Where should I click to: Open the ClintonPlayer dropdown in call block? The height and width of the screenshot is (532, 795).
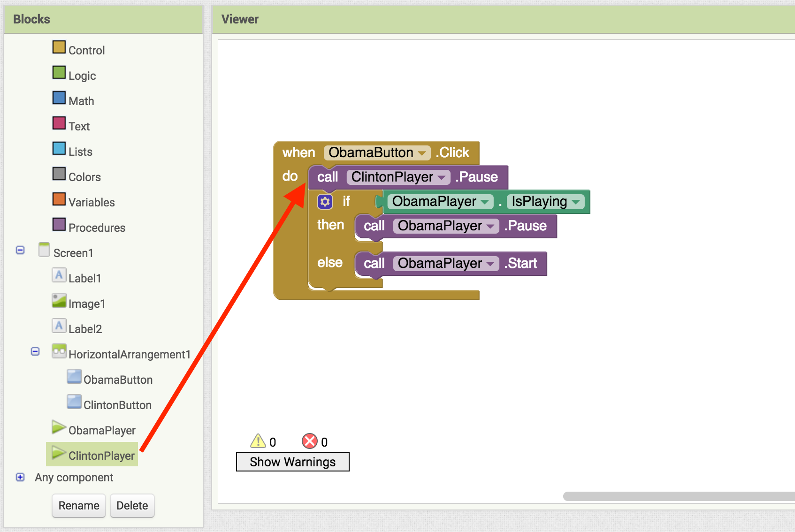pyautogui.click(x=441, y=177)
